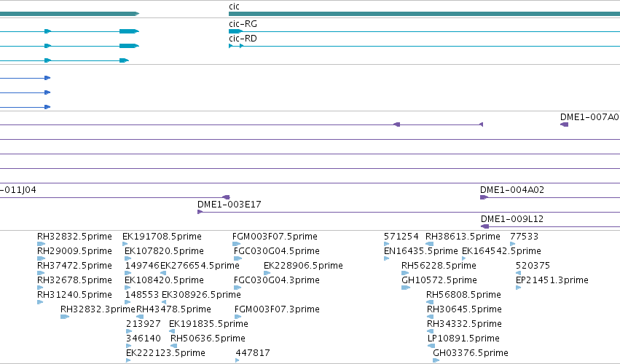Select the 148553 feature label
The image size is (620, 364).
coord(142,295)
